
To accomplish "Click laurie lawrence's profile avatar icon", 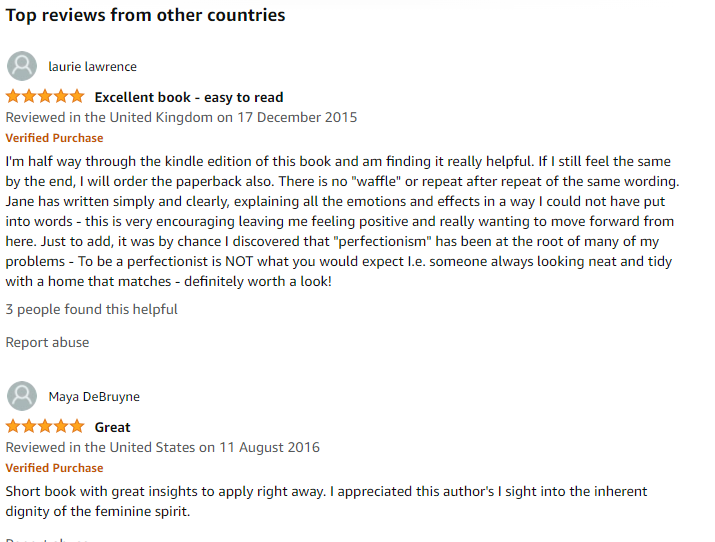I will pos(22,66).
